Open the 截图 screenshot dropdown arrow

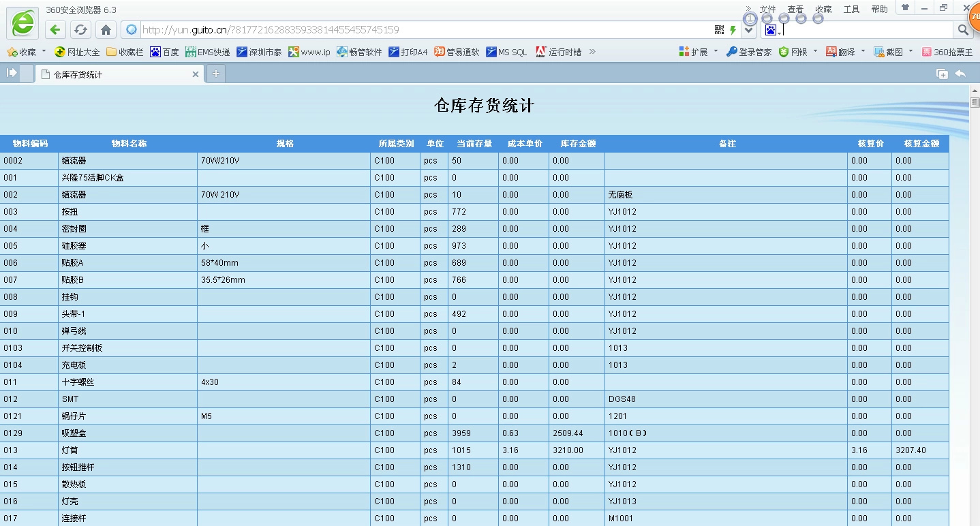[910, 52]
